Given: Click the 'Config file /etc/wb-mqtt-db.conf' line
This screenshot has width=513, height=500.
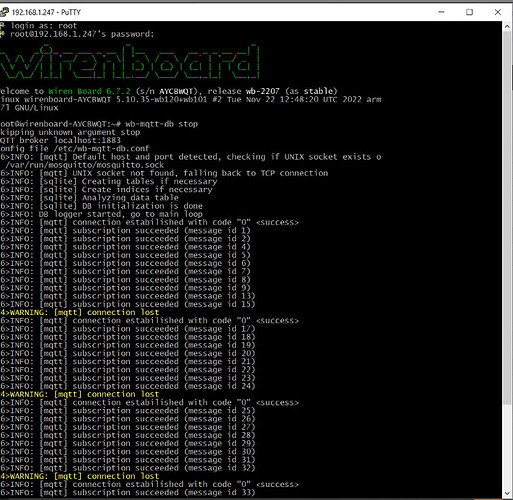Looking at the screenshot, I should (75, 149).
